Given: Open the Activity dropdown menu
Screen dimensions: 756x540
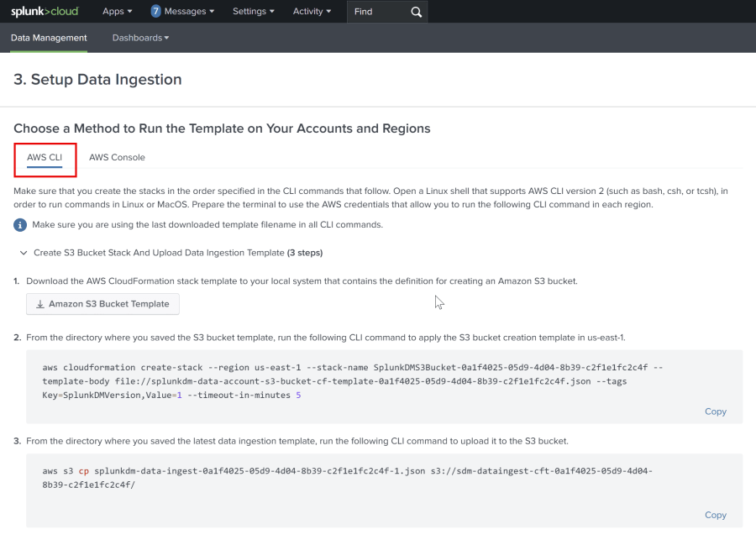Looking at the screenshot, I should 312,11.
